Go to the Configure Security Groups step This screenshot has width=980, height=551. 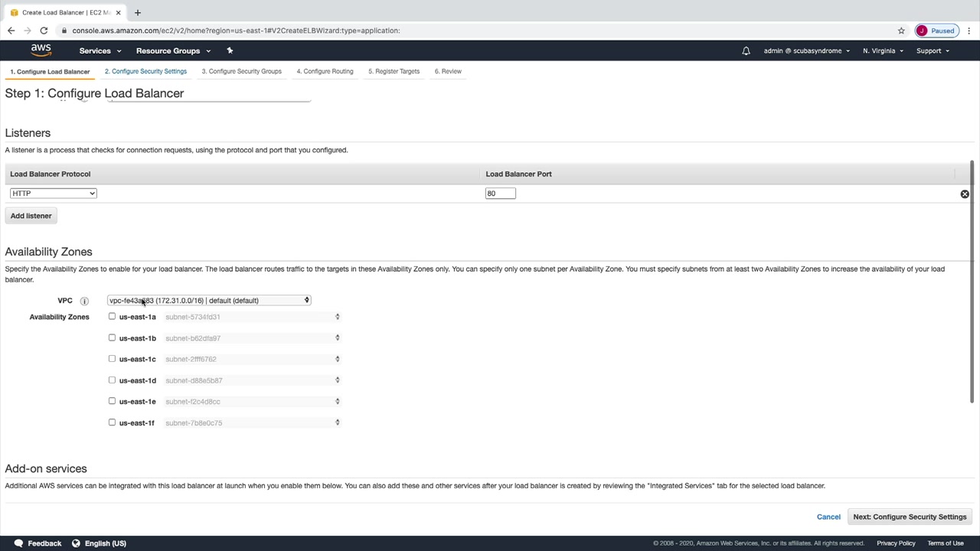click(x=241, y=71)
